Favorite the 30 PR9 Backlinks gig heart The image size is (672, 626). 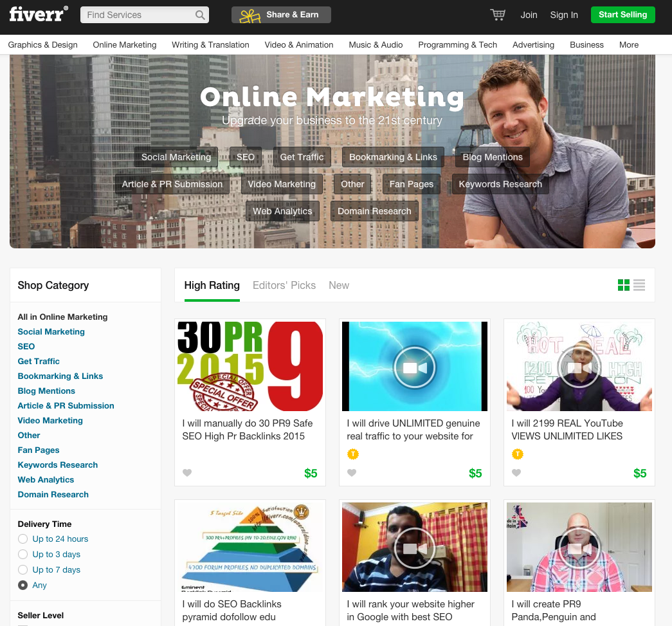[x=187, y=473]
